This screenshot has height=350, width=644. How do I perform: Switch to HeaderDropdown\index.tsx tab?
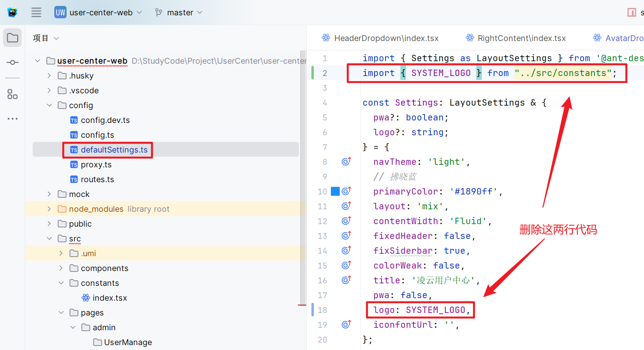click(380, 38)
